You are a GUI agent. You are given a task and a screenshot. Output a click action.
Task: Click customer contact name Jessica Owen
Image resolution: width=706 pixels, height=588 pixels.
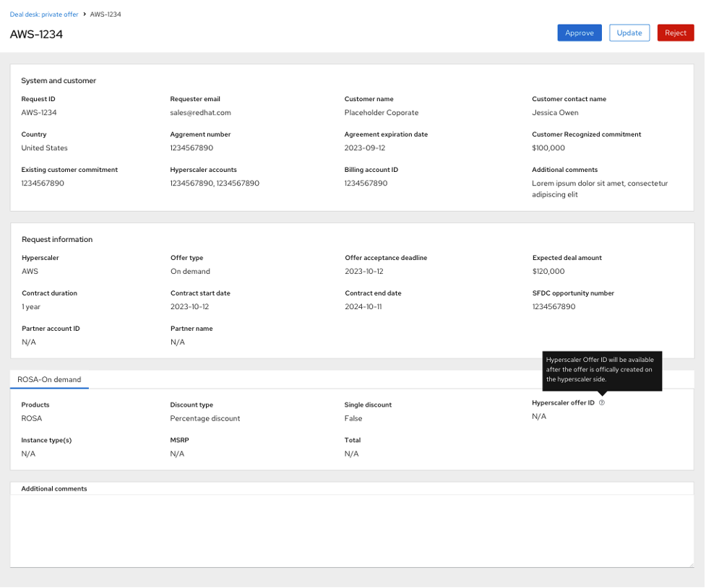[x=555, y=112]
